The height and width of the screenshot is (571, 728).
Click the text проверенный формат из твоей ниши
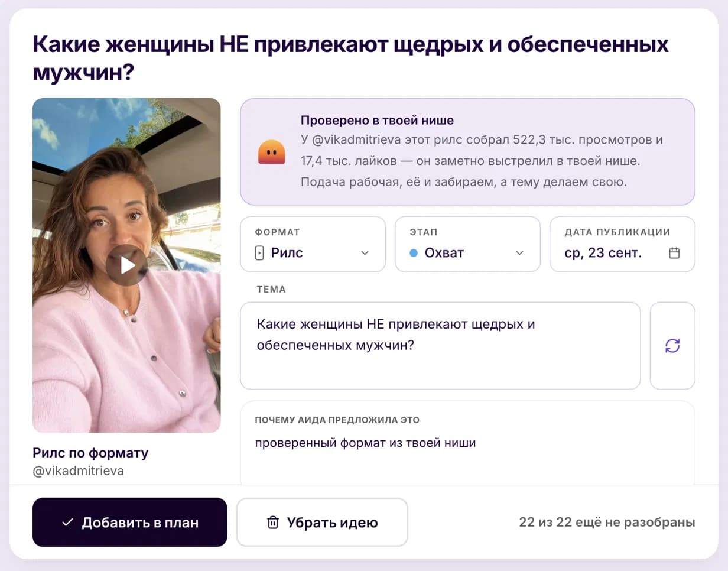click(x=365, y=443)
